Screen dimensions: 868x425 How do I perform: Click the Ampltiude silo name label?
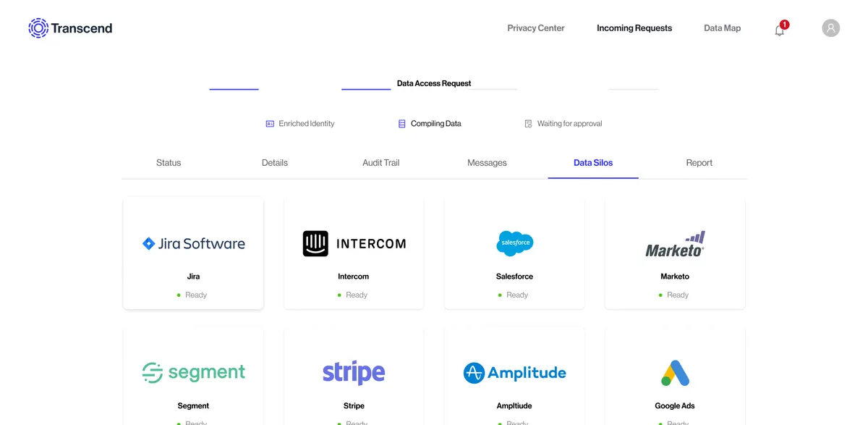[x=514, y=406]
